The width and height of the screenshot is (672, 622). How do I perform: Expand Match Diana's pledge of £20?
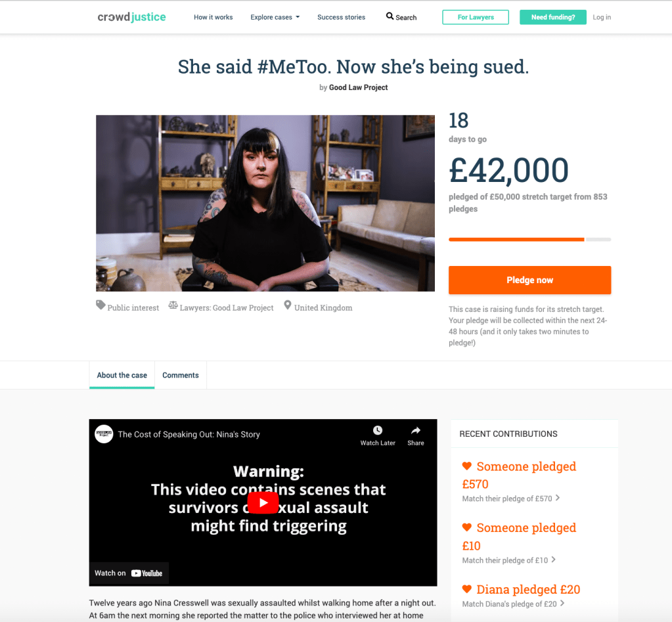coord(513,604)
